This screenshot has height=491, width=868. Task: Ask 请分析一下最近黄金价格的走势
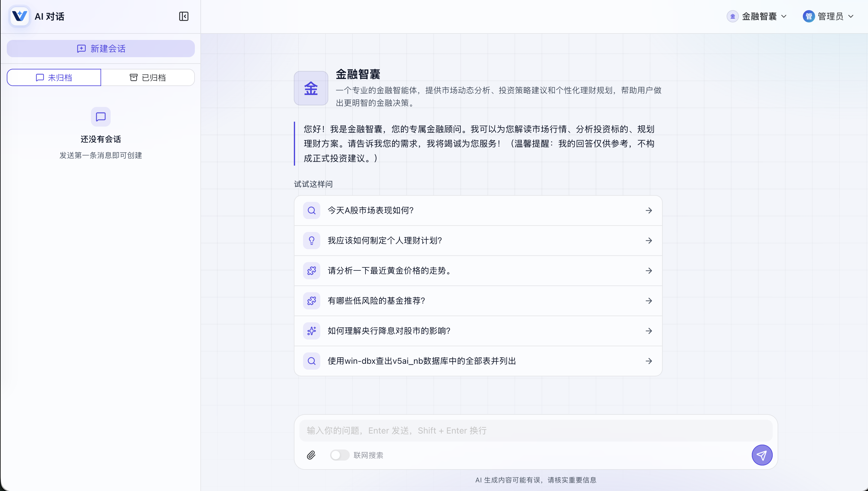point(478,270)
